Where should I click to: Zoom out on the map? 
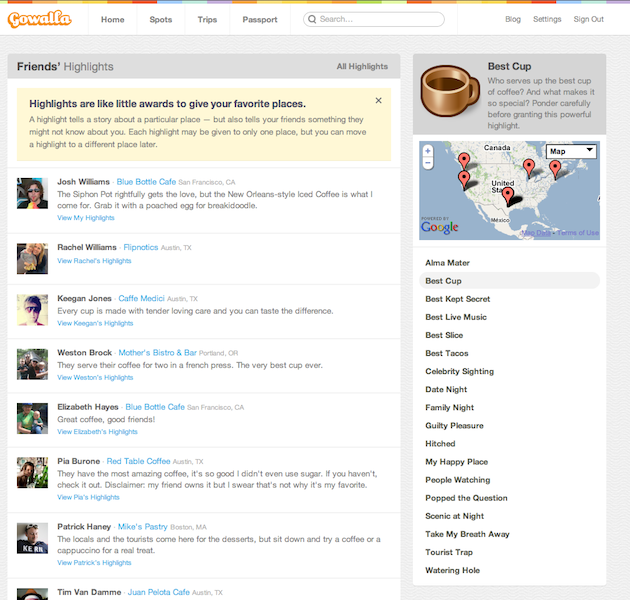428,163
